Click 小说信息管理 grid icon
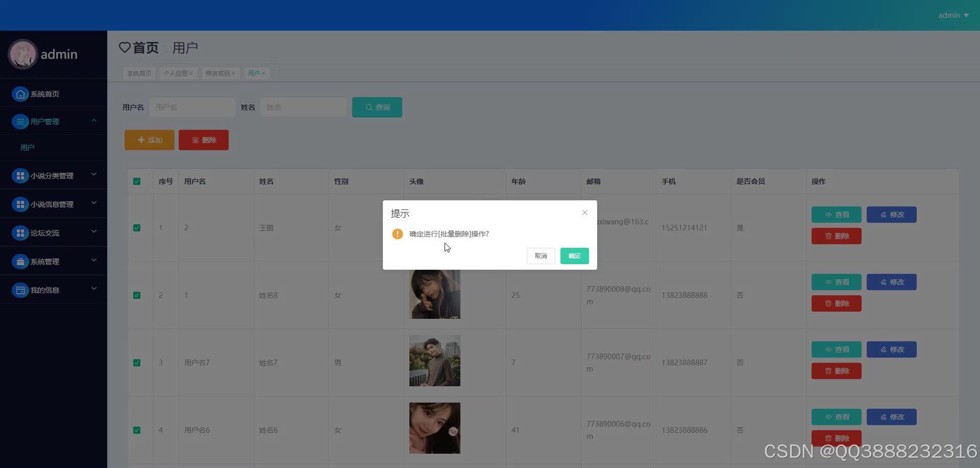Viewport: 980px width, 468px height. coord(20,204)
